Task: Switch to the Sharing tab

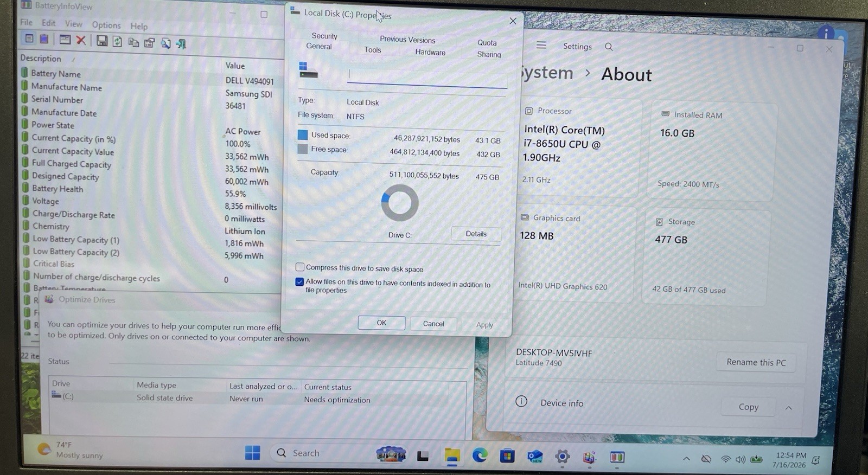Action: pos(489,54)
